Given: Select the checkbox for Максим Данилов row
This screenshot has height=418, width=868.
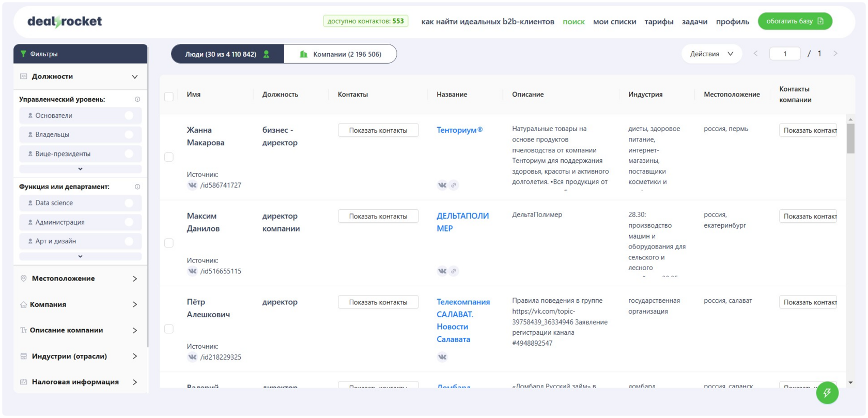Looking at the screenshot, I should pyautogui.click(x=169, y=243).
